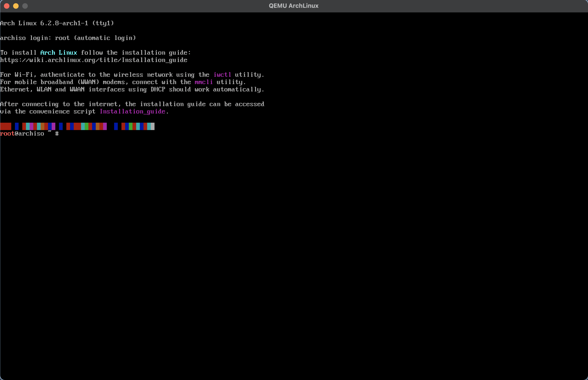
Task: Click 'archiso login: root (automatic login)' line
Action: (68, 38)
